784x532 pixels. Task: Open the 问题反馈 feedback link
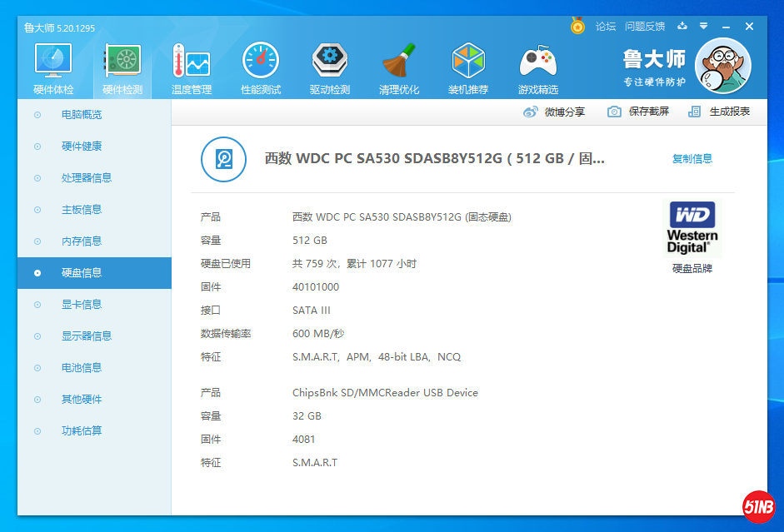pos(645,27)
